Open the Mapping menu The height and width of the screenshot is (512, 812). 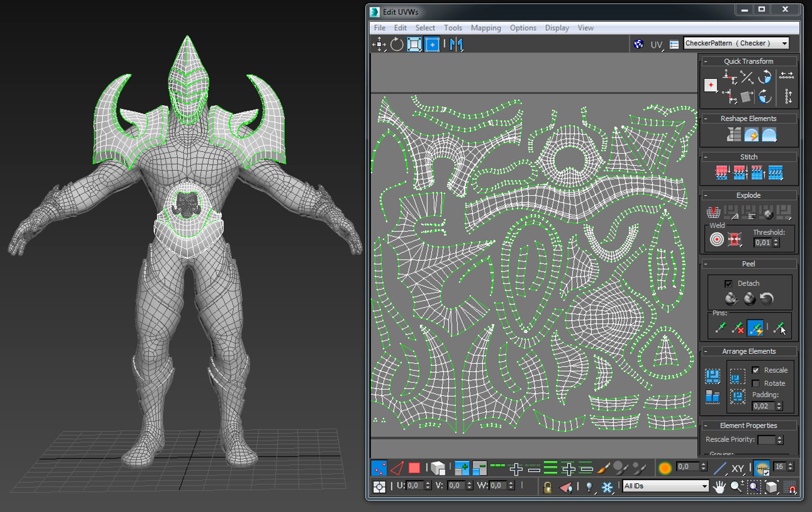pos(486,28)
